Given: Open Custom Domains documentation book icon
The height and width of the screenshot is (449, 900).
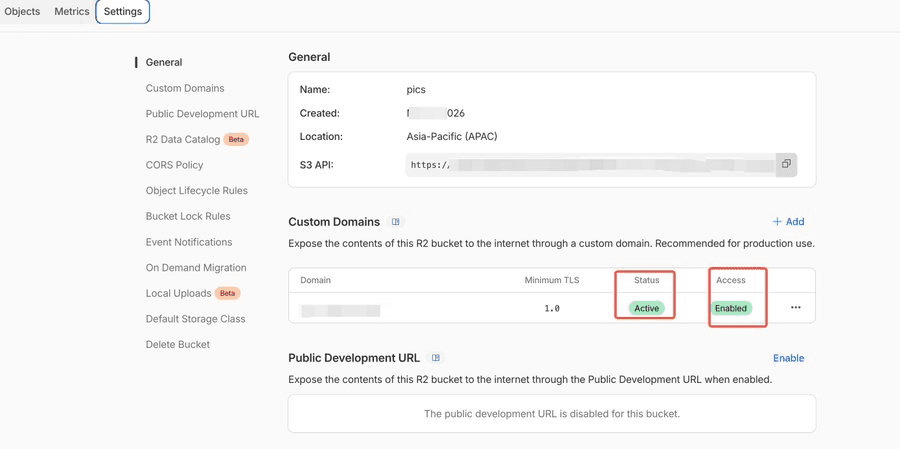Looking at the screenshot, I should point(395,222).
